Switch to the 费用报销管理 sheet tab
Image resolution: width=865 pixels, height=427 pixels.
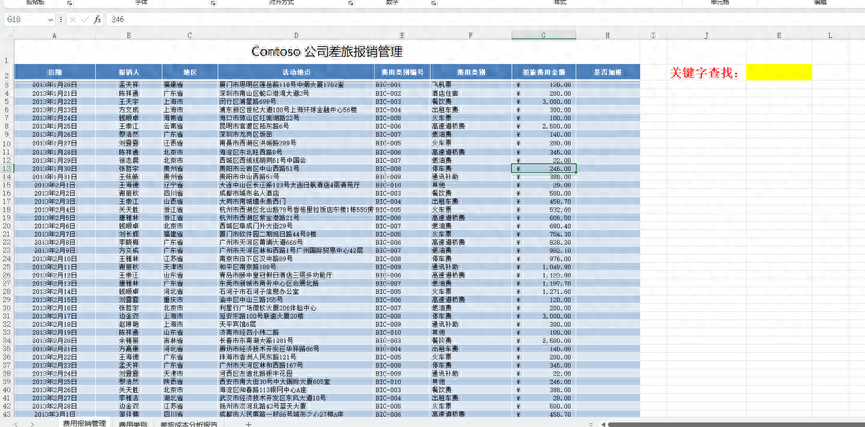pos(84,423)
